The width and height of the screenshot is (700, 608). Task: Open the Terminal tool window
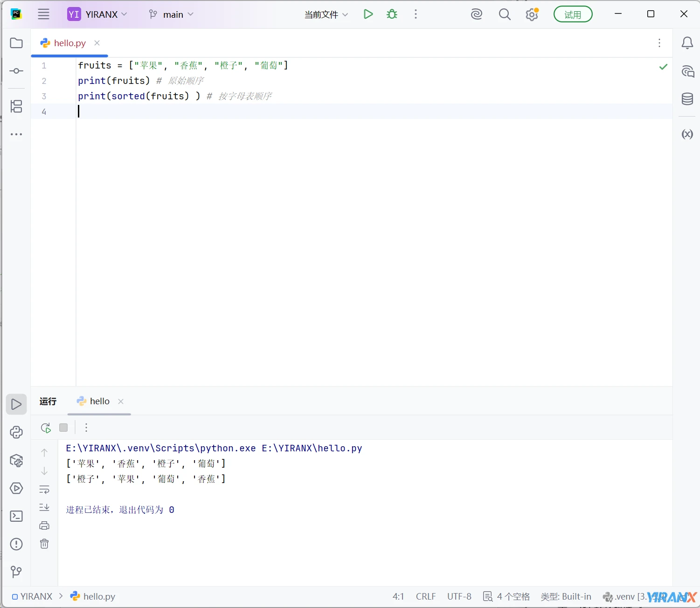pyautogui.click(x=16, y=516)
